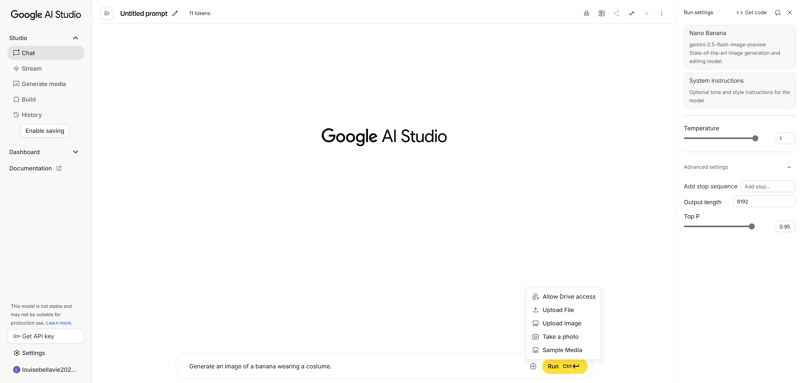Screen dimensions: 800x383
Task: Reset run settings to default icon
Action: click(x=778, y=13)
